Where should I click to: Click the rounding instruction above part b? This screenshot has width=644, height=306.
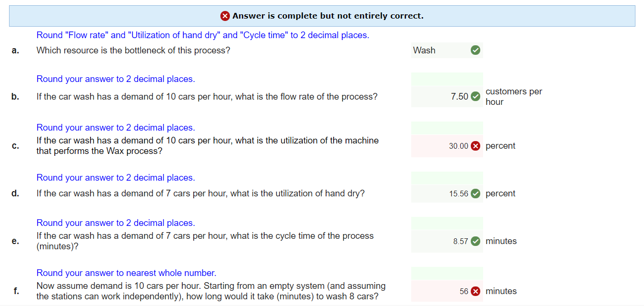click(x=115, y=79)
